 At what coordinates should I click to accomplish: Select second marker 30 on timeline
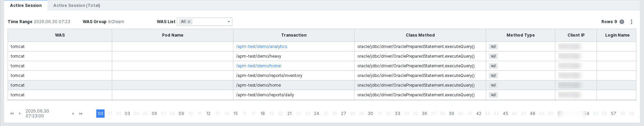pyautogui.click(x=370, y=114)
